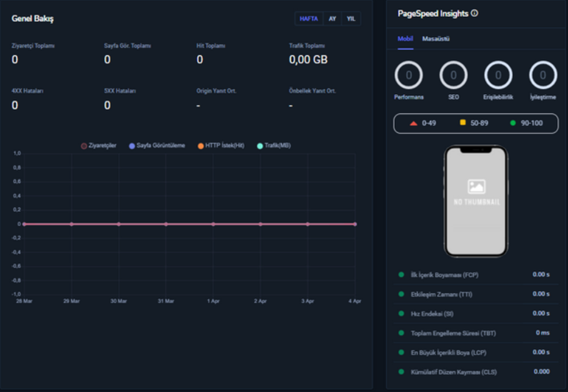This screenshot has width=568, height=392.
Task: Click the Kümülatif Düzen Kayması (CLS) label
Action: (x=454, y=372)
